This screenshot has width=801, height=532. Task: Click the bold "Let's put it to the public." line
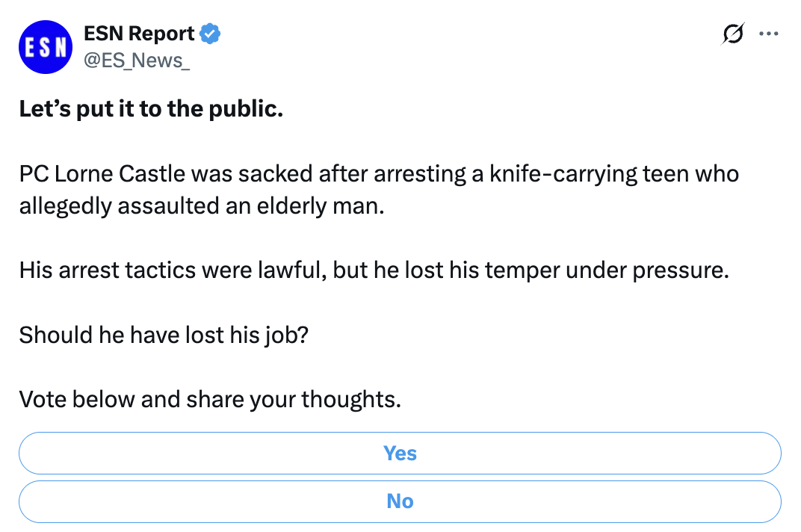pos(151,109)
